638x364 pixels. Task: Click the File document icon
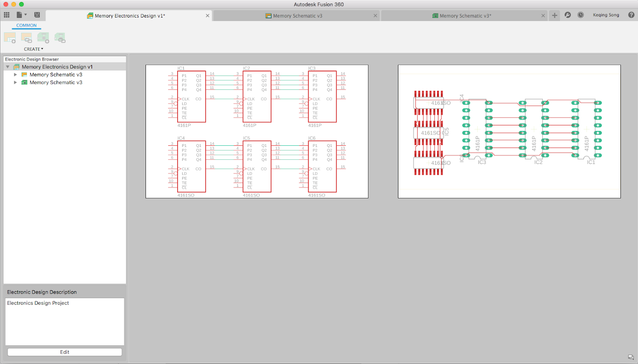tap(19, 15)
